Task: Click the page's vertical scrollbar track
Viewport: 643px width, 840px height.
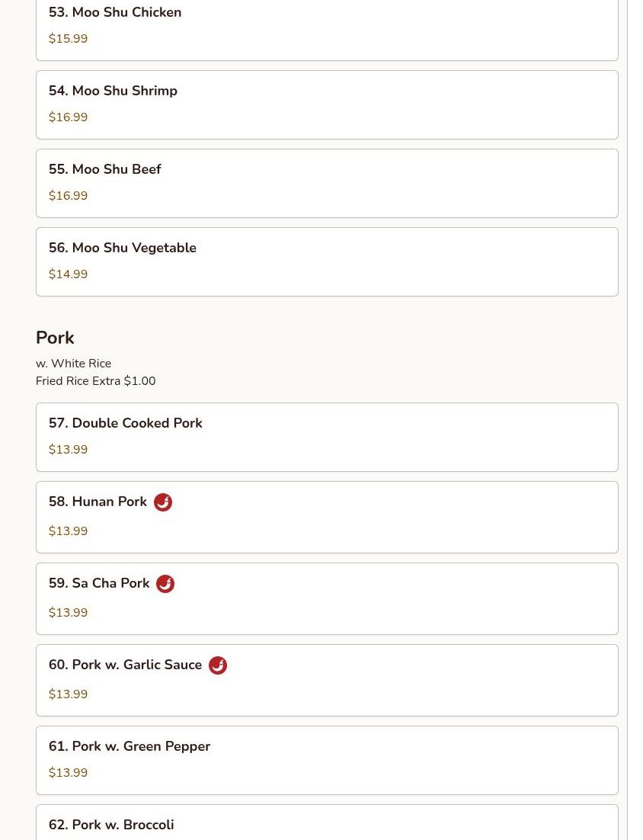Action: click(x=635, y=420)
